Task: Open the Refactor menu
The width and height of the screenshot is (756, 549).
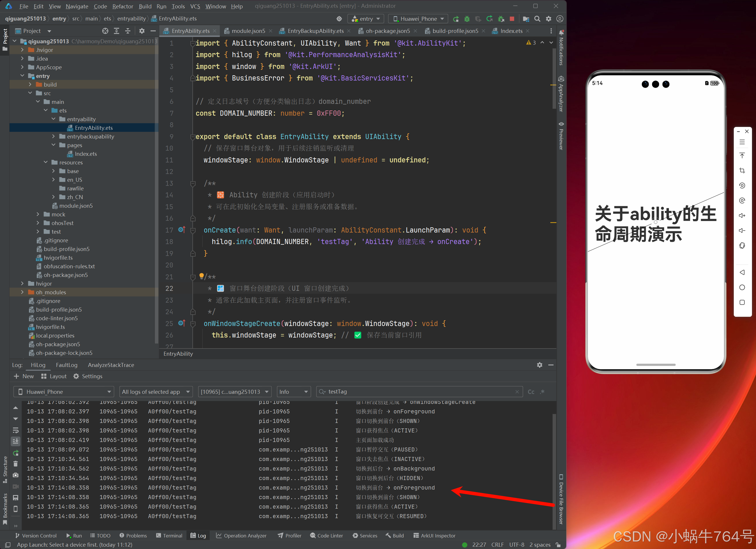Action: point(122,6)
